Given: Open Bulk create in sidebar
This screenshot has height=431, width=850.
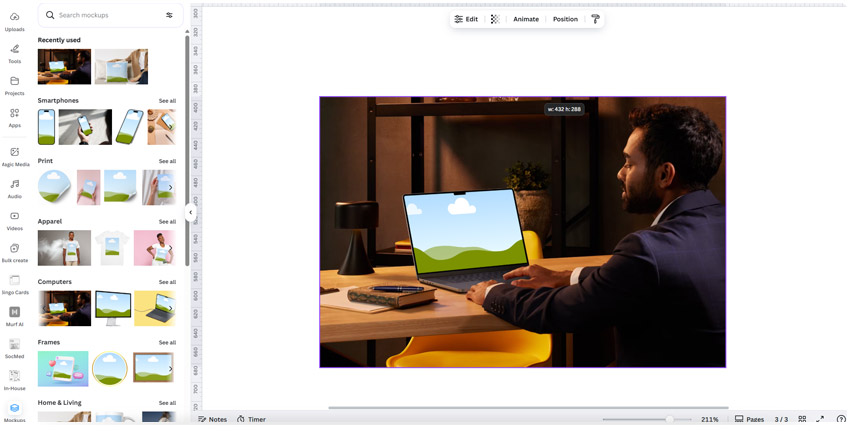Looking at the screenshot, I should pyautogui.click(x=15, y=252).
